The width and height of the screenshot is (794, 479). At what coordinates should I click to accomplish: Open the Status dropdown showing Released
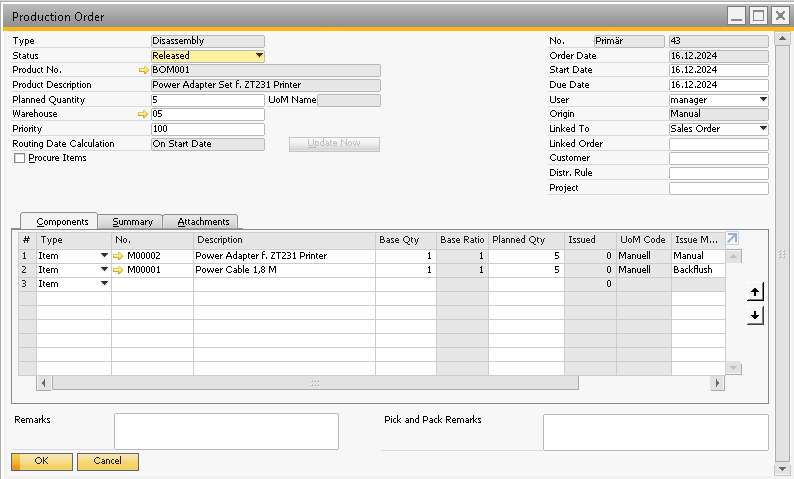pos(259,56)
